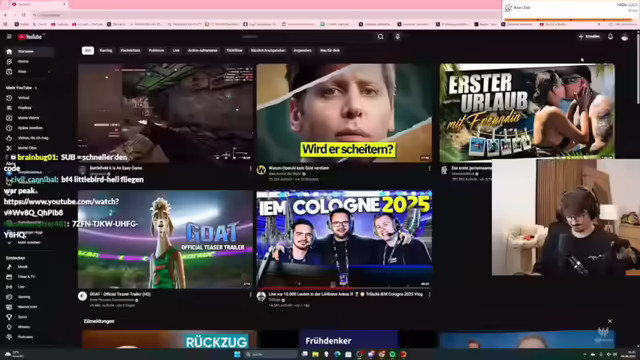Open the GOAT teaser trailer thumbnail
640x360 pixels.
click(165, 239)
